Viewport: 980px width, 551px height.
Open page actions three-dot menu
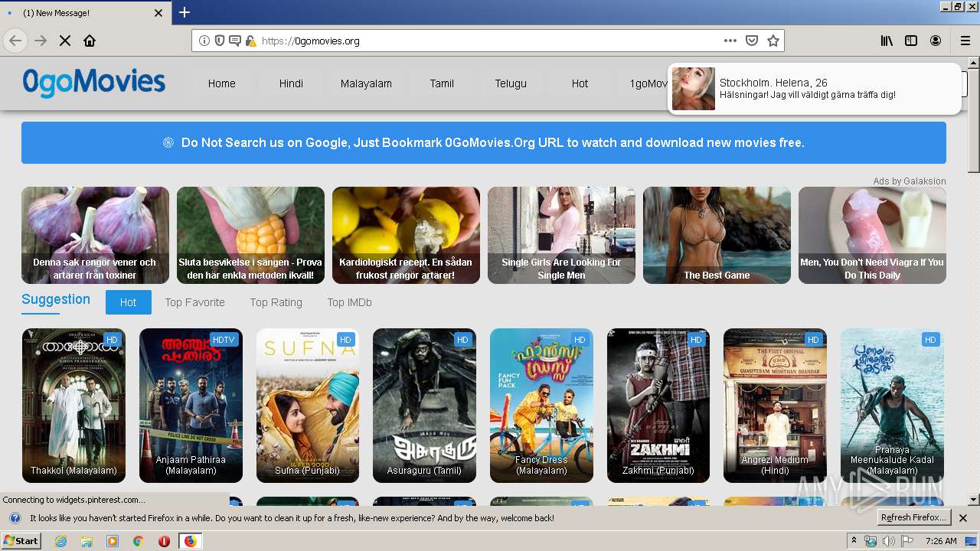730,41
